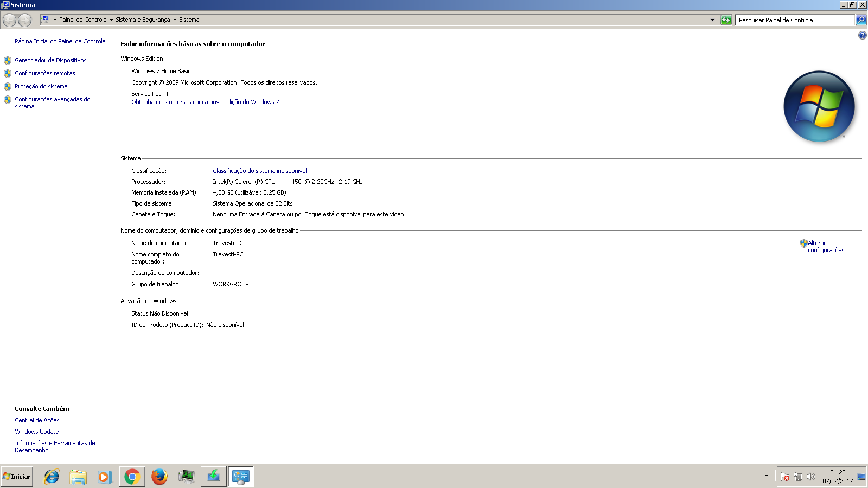
Task: Click network icon in system tray
Action: (798, 477)
